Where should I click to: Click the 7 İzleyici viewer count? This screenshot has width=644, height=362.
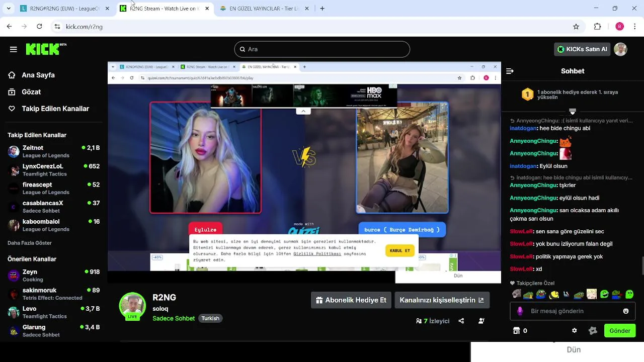pyautogui.click(x=433, y=321)
